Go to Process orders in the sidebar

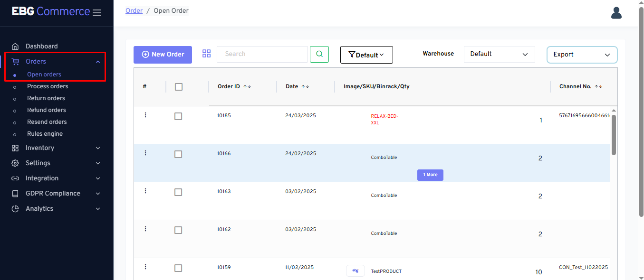coord(48,86)
